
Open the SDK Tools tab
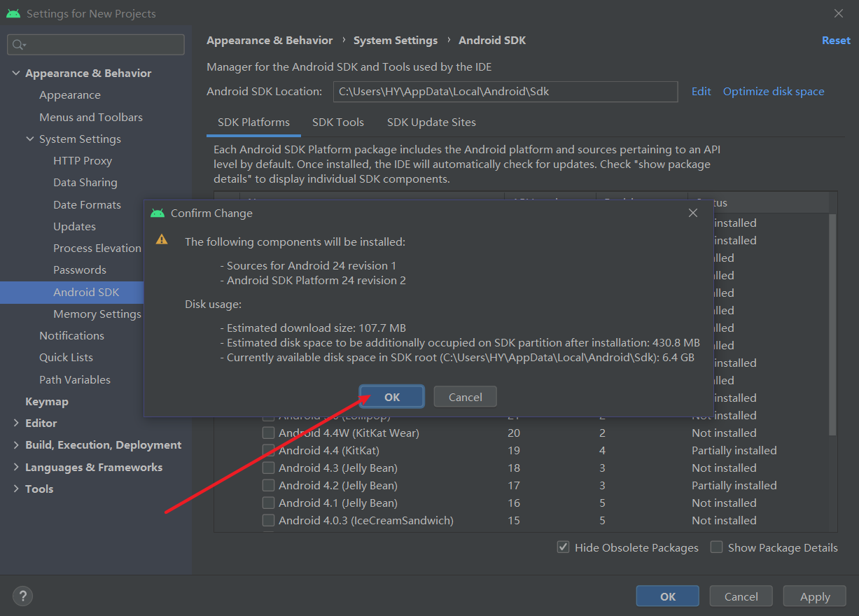(x=338, y=122)
